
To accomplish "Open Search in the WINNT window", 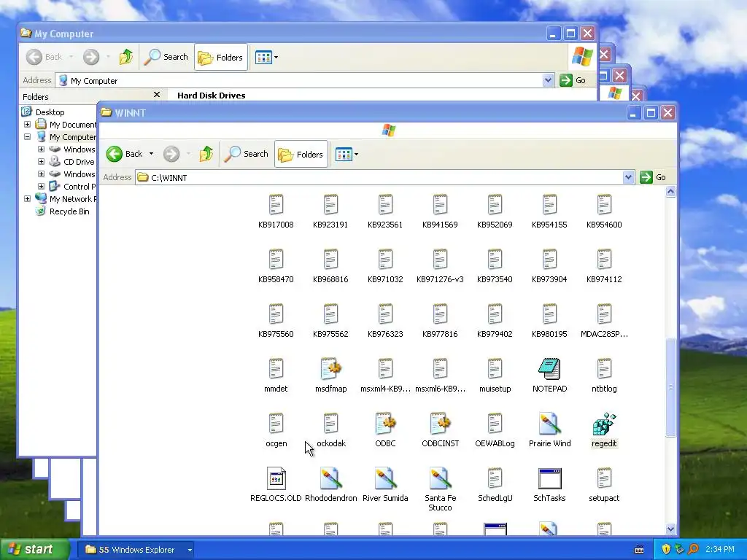I will (247, 154).
